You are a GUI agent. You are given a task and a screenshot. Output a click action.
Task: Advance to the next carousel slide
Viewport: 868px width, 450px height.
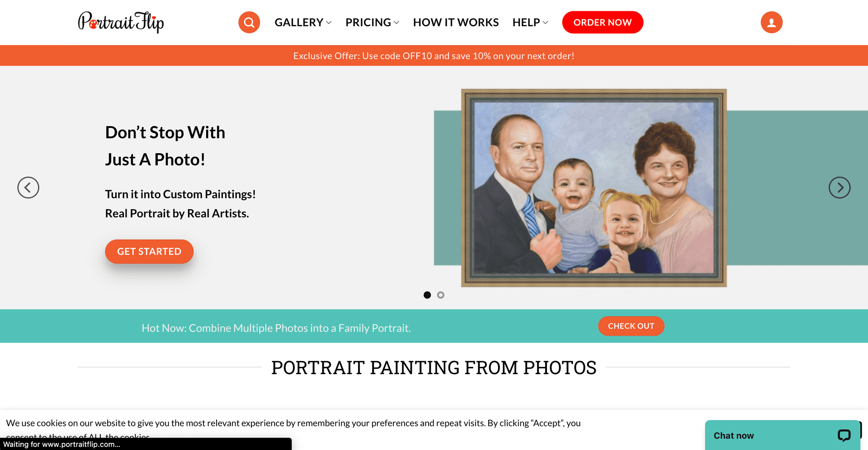(x=840, y=187)
